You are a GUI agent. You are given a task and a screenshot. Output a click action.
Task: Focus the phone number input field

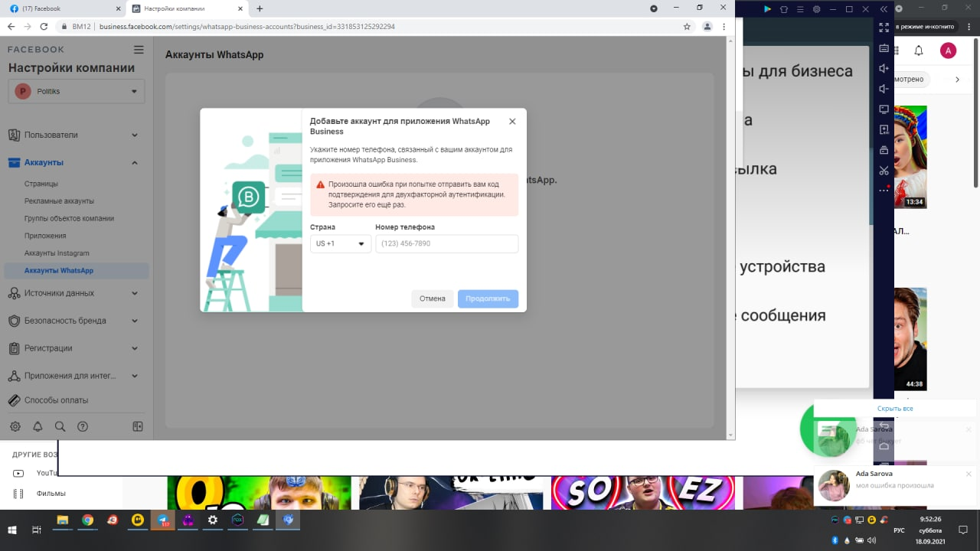[447, 243]
